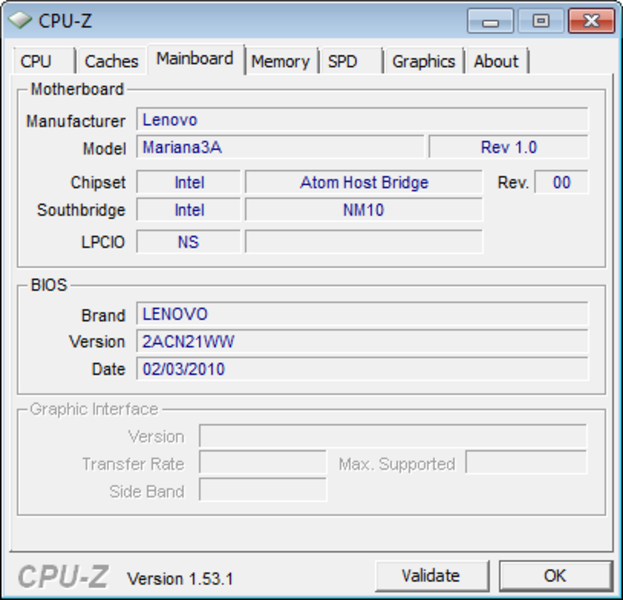Click the BIOS Brand LENOVO field
This screenshot has height=600, width=623.
[362, 314]
